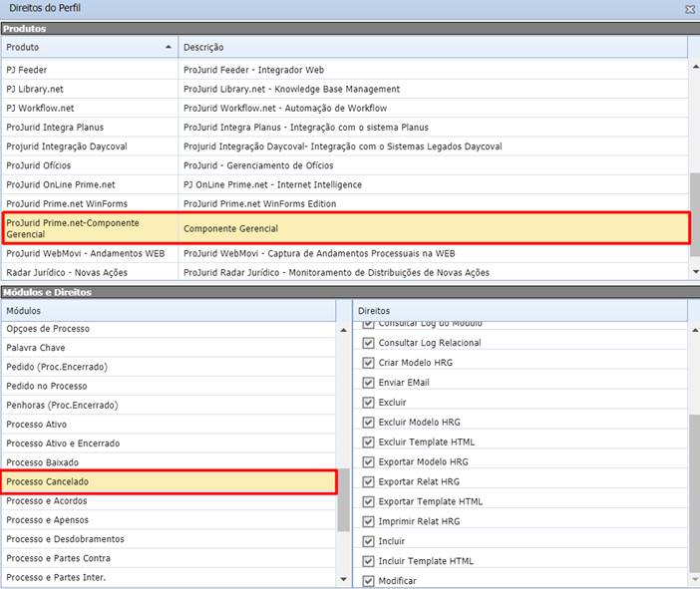Toggle the Modificar checkbox

(368, 581)
